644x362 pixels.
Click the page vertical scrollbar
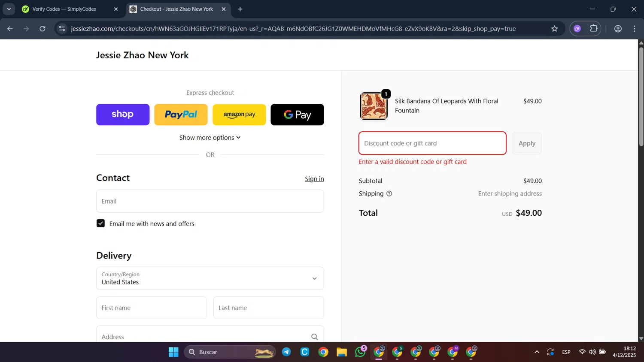point(641,97)
